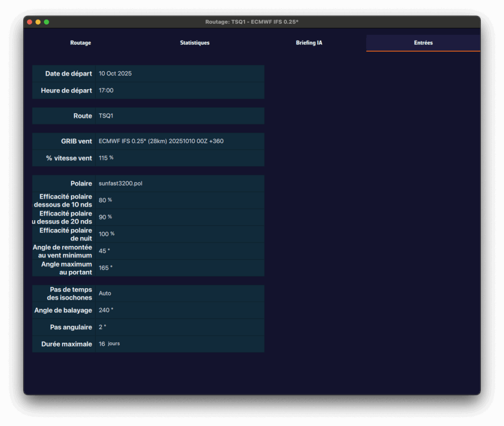
Task: Select the 80 % polar efficiency value
Action: click(x=105, y=200)
